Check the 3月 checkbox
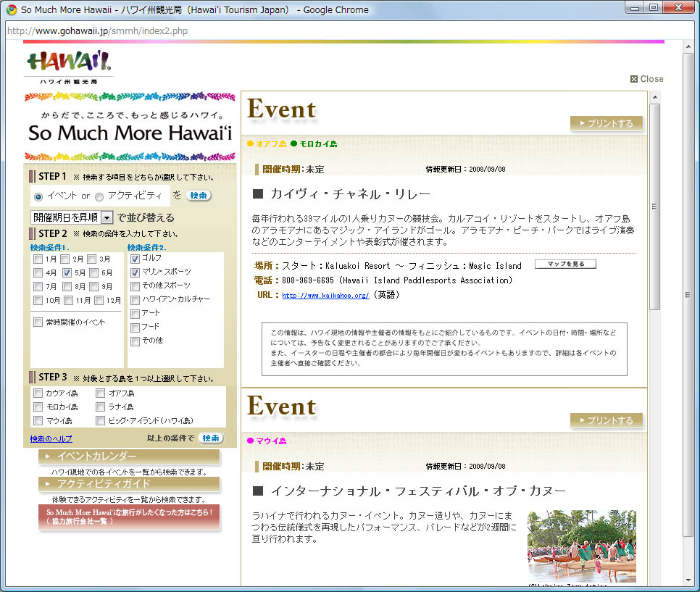 point(92,259)
